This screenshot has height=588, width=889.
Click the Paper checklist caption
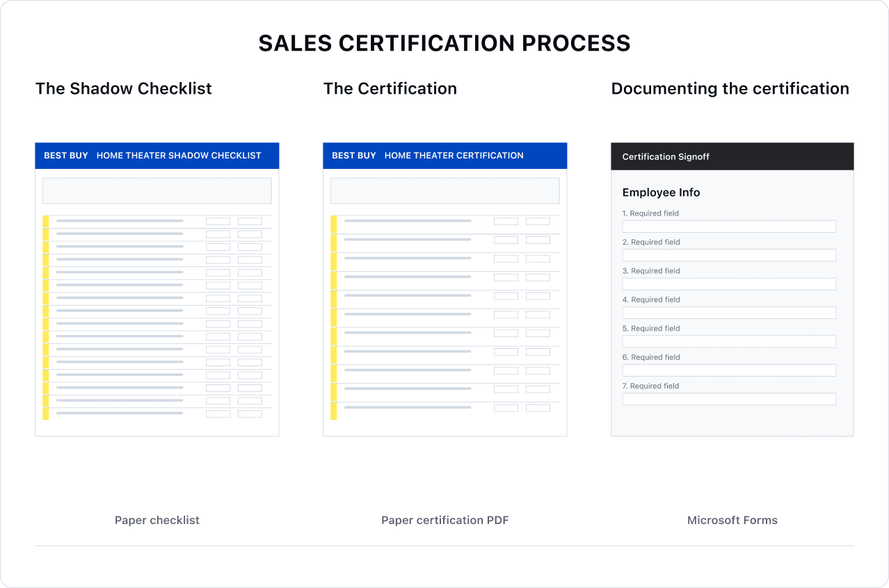[157, 520]
